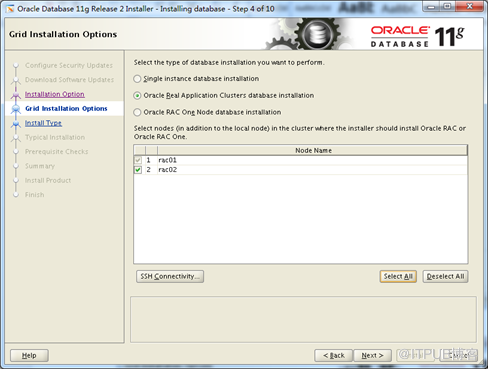Click the Installation Option step marker icon
This screenshot has width=488, height=369.
[x=16, y=95]
